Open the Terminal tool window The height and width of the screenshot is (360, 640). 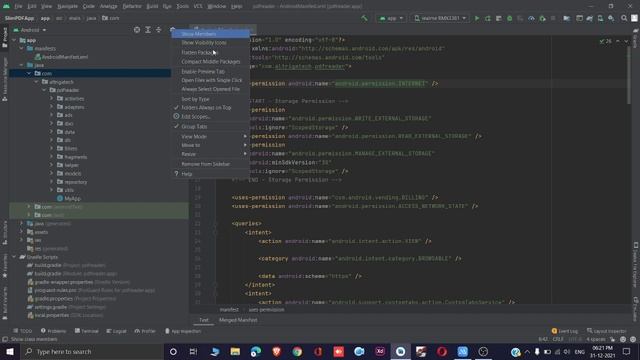coord(87,331)
